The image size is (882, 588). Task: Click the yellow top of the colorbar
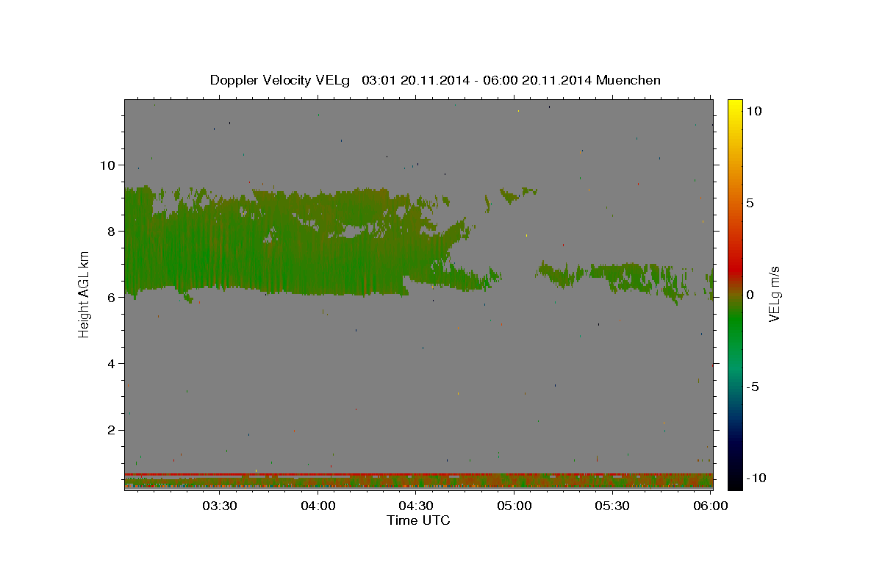pos(735,104)
